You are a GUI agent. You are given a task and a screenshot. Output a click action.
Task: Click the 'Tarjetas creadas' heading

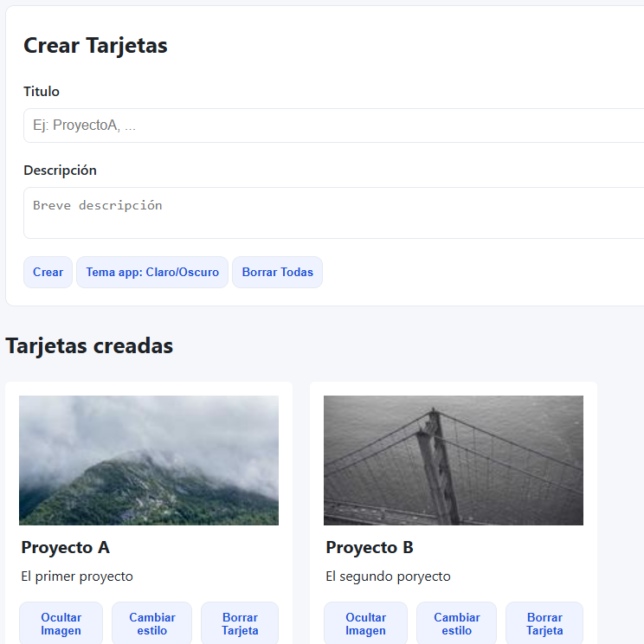(89, 346)
